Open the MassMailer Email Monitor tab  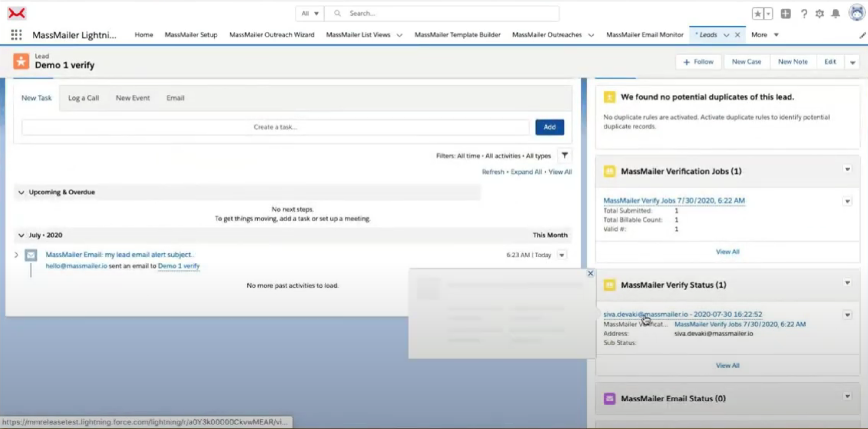coord(645,35)
